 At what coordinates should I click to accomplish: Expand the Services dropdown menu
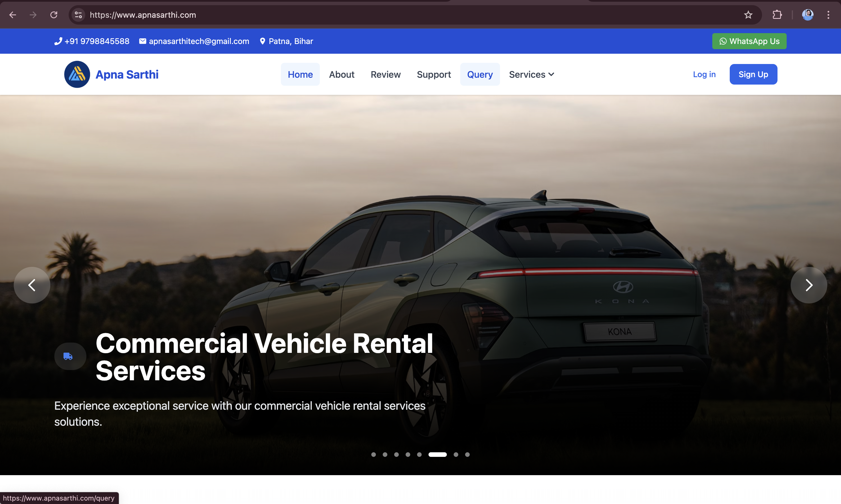pyautogui.click(x=531, y=74)
